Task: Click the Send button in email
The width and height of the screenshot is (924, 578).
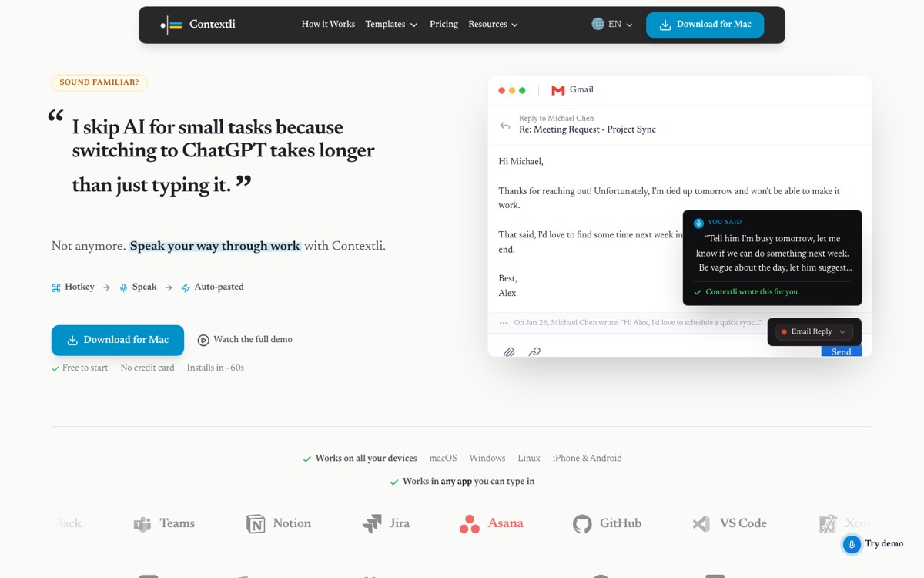Action: tap(841, 351)
